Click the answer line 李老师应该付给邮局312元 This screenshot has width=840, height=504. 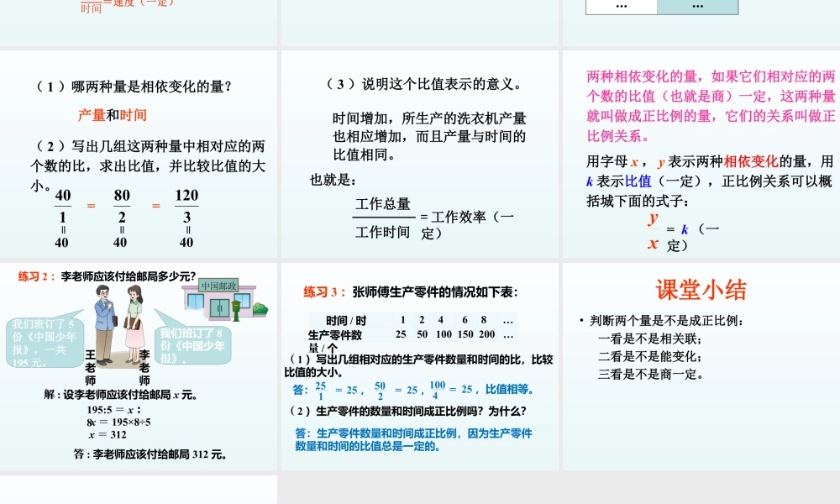pos(148,453)
